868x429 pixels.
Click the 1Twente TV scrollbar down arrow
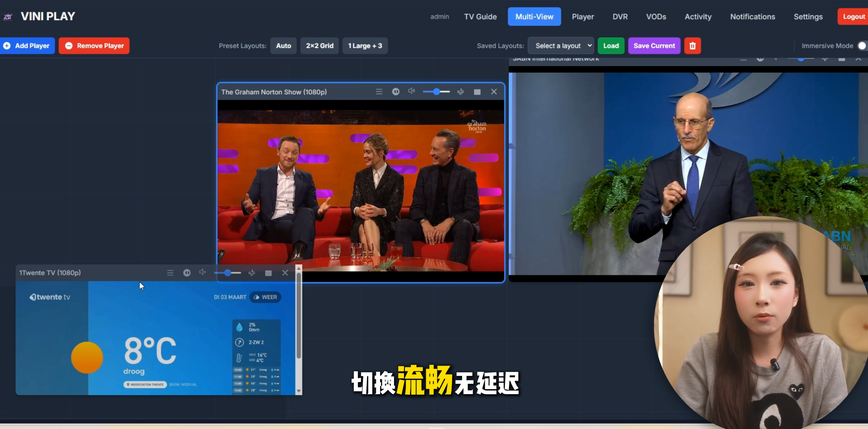tap(299, 391)
